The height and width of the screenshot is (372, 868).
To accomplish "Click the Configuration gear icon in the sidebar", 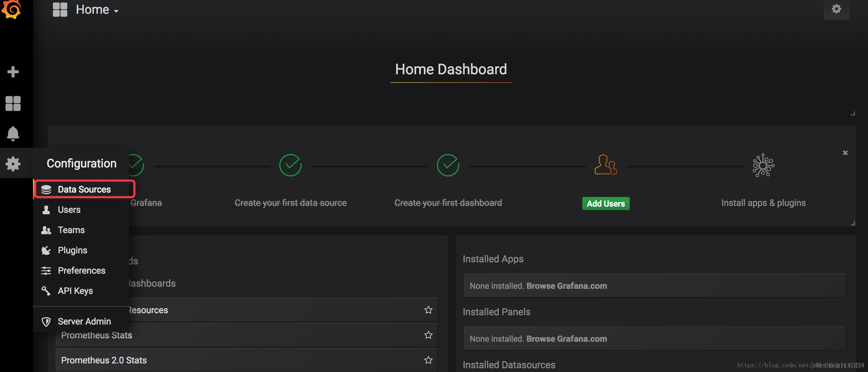I will pos(13,164).
